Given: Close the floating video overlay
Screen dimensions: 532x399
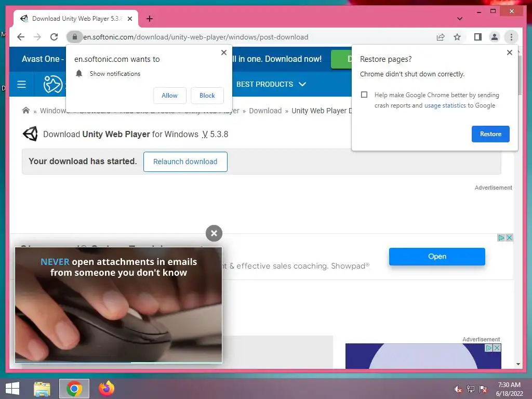Looking at the screenshot, I should pyautogui.click(x=214, y=233).
